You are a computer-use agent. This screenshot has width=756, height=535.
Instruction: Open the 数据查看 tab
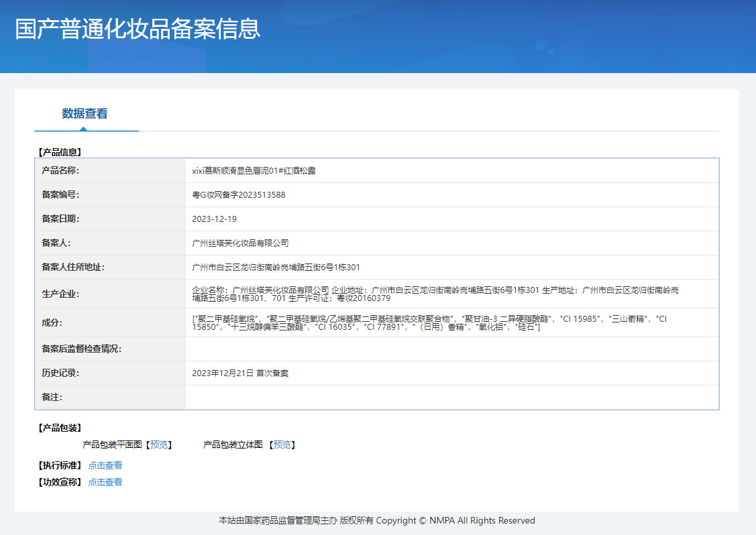pyautogui.click(x=85, y=114)
